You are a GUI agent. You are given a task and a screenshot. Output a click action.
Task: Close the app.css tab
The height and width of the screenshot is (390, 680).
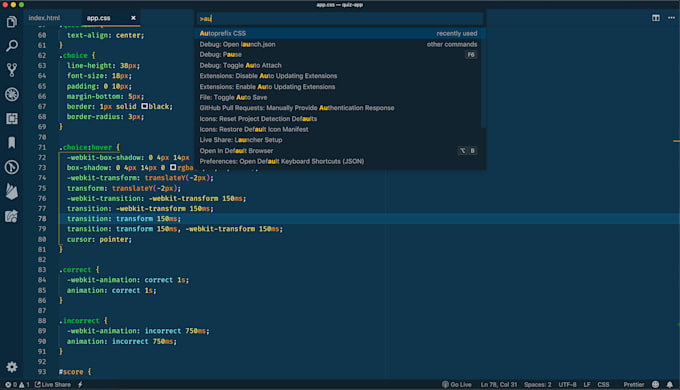click(x=133, y=18)
